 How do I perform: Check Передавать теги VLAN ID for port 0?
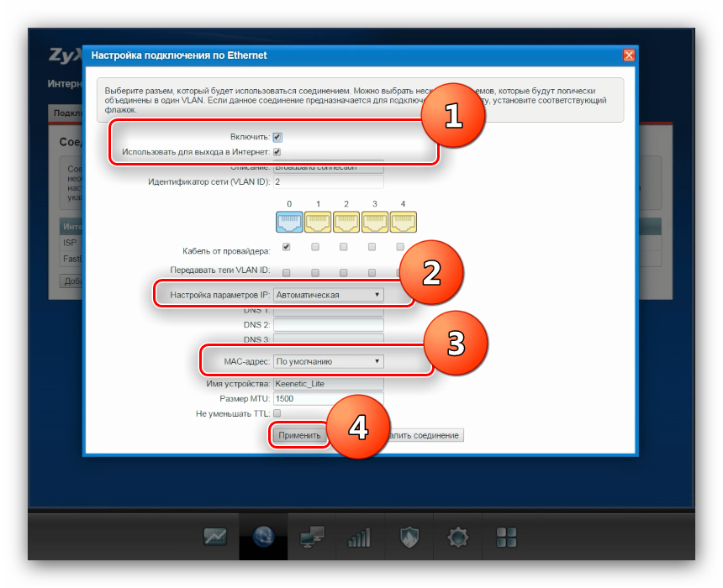click(287, 272)
